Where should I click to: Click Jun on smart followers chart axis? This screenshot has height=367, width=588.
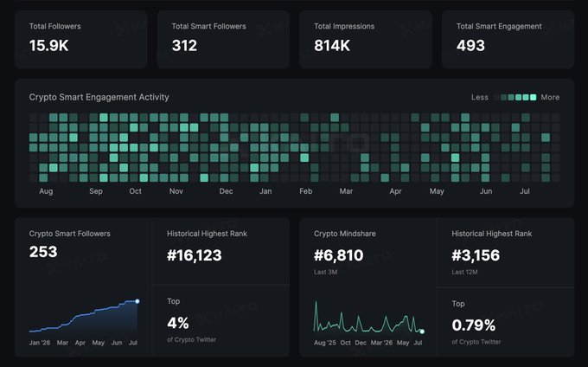coord(117,343)
